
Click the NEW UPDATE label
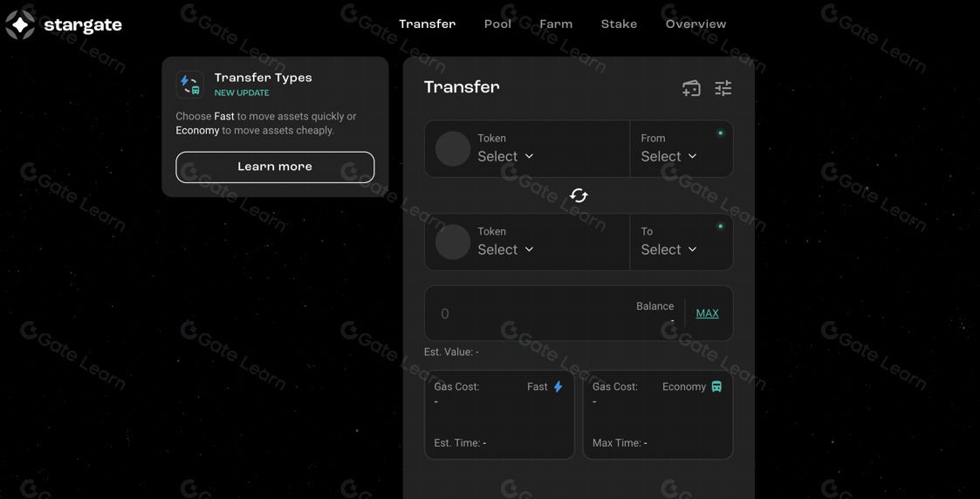pyautogui.click(x=242, y=92)
